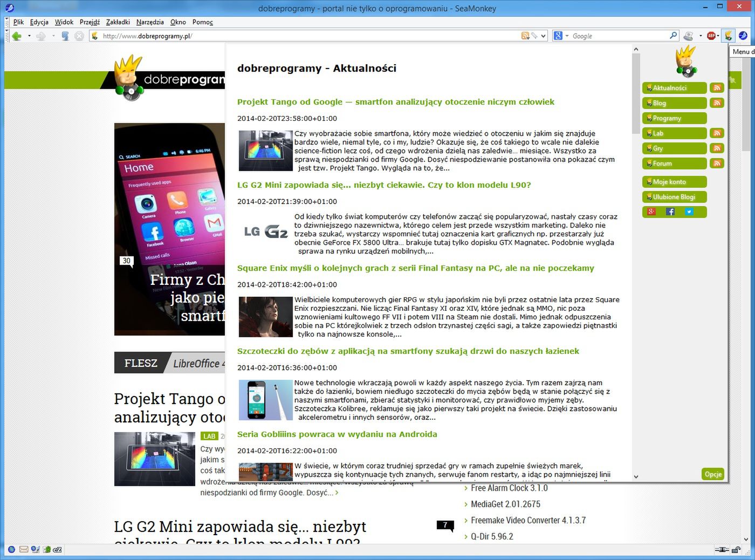Open the Widok menu
The image size is (755, 560).
(x=64, y=22)
